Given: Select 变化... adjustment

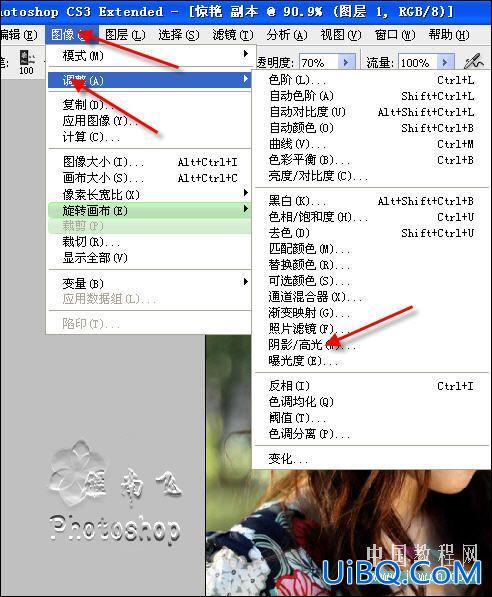Looking at the screenshot, I should 372,458.
